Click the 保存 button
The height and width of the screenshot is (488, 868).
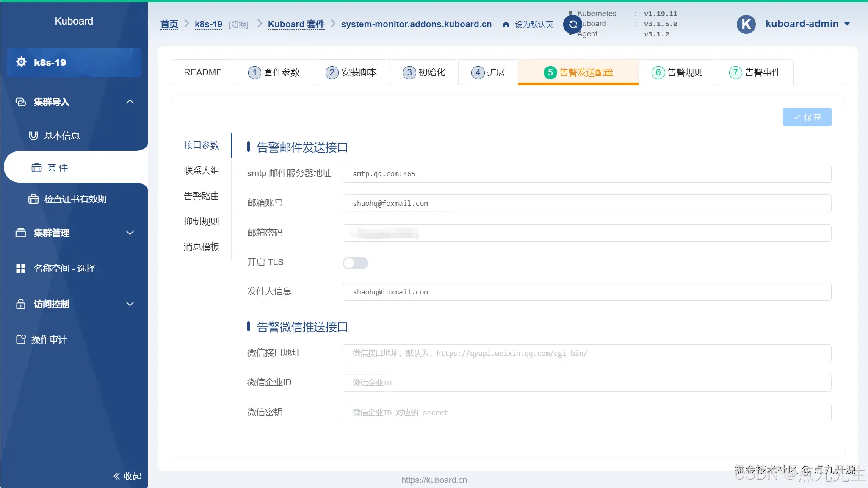(806, 117)
